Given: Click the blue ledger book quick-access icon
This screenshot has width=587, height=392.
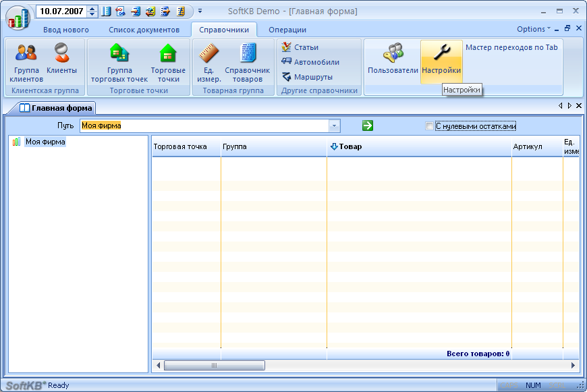Looking at the screenshot, I should 107,11.
